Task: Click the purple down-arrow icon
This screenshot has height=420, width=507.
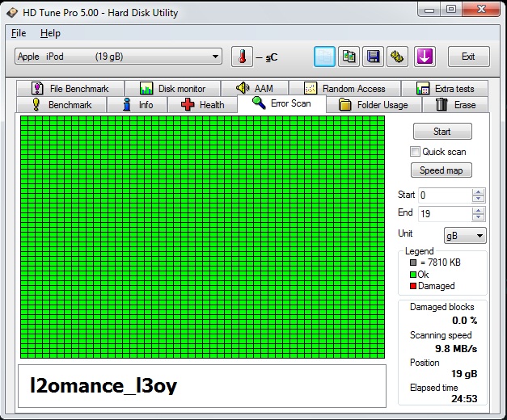Action: pyautogui.click(x=425, y=57)
